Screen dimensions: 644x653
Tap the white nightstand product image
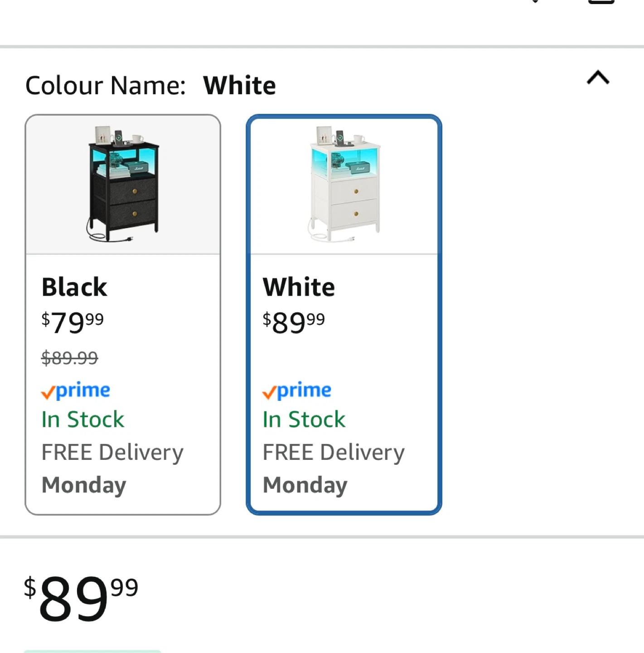(x=344, y=184)
